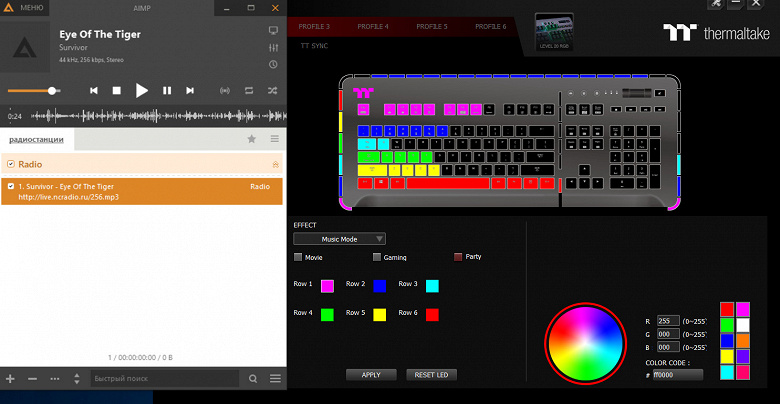
Task: Select the purple preset color swatch
Action: coord(743,356)
